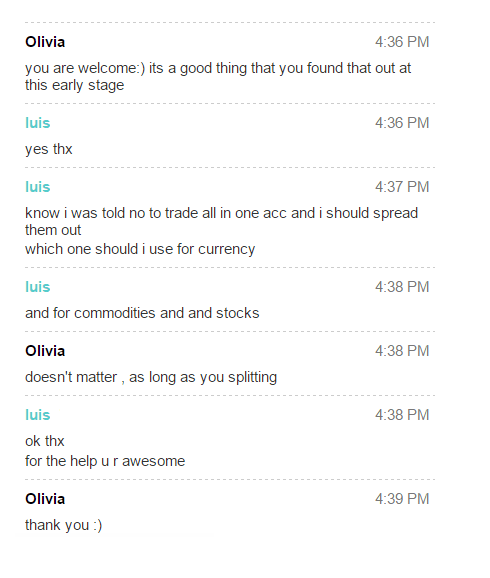
Task: Click "and for commodities and and stocks" text
Action: pyautogui.click(x=142, y=313)
